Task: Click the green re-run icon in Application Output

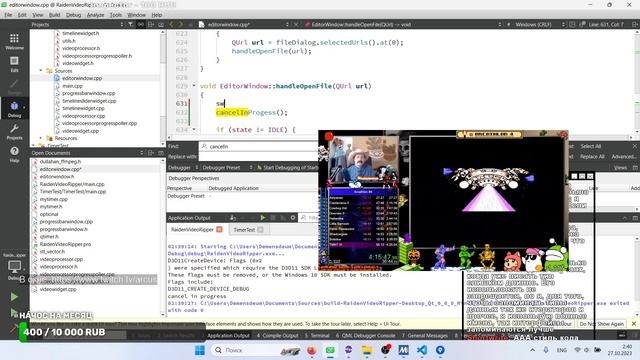Action: [263, 218]
